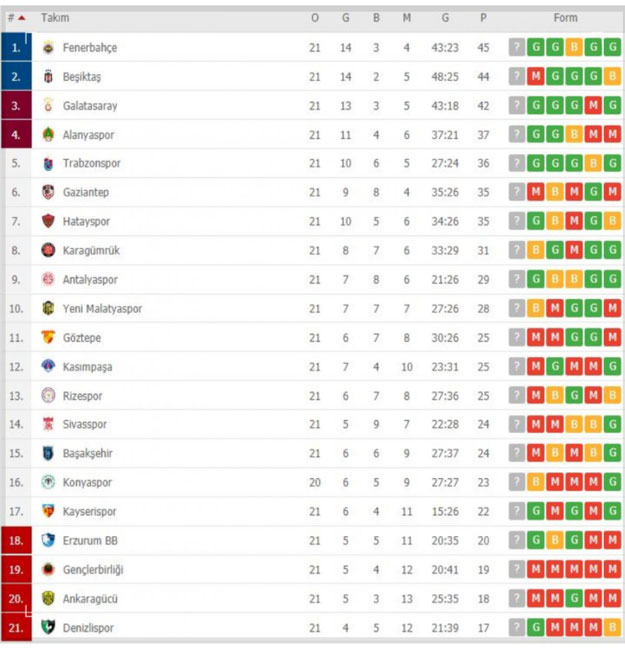The image size is (625, 650).
Task: Open the Başakşehir team page
Action: tap(87, 454)
